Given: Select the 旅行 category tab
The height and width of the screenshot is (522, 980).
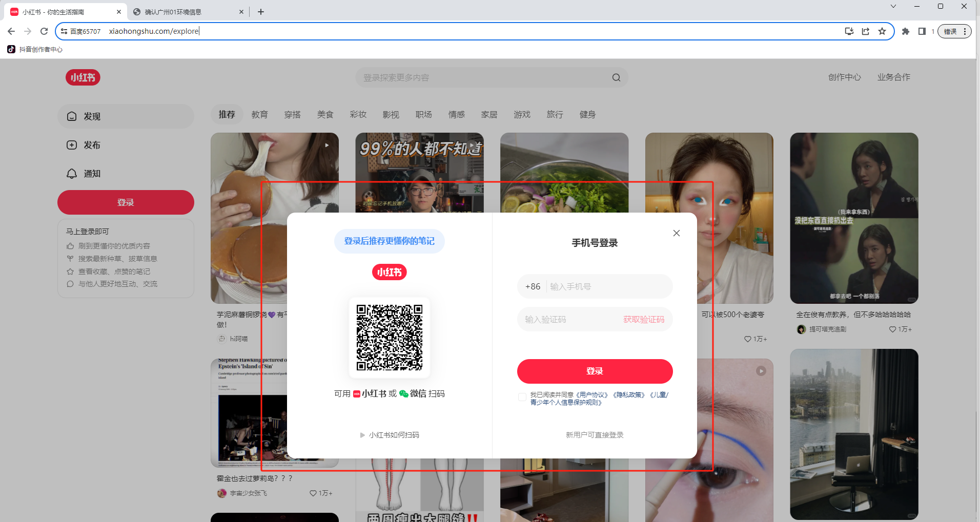Looking at the screenshot, I should click(x=555, y=114).
